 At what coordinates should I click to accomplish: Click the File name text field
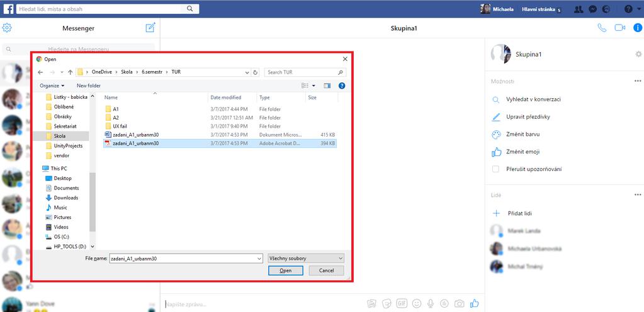pyautogui.click(x=183, y=259)
